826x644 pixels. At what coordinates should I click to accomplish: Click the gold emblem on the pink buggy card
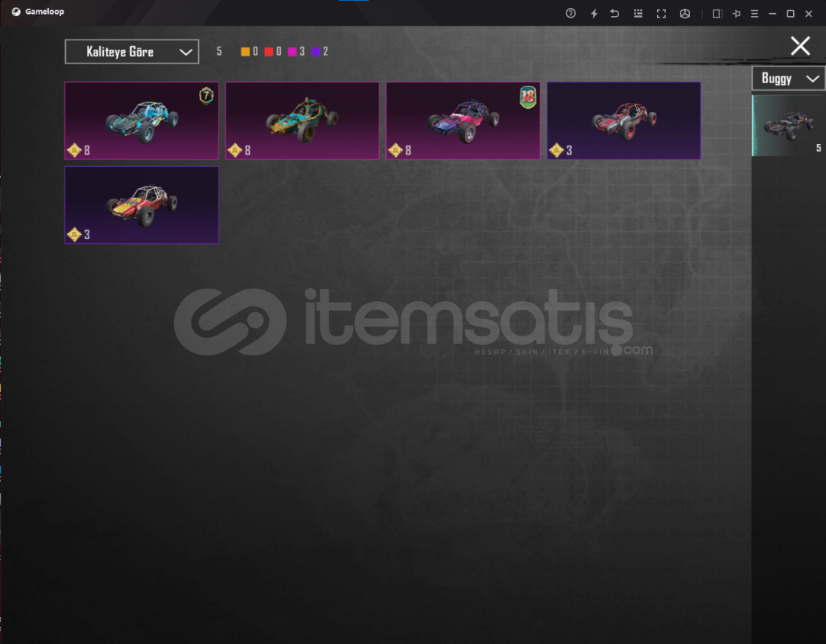point(395,151)
